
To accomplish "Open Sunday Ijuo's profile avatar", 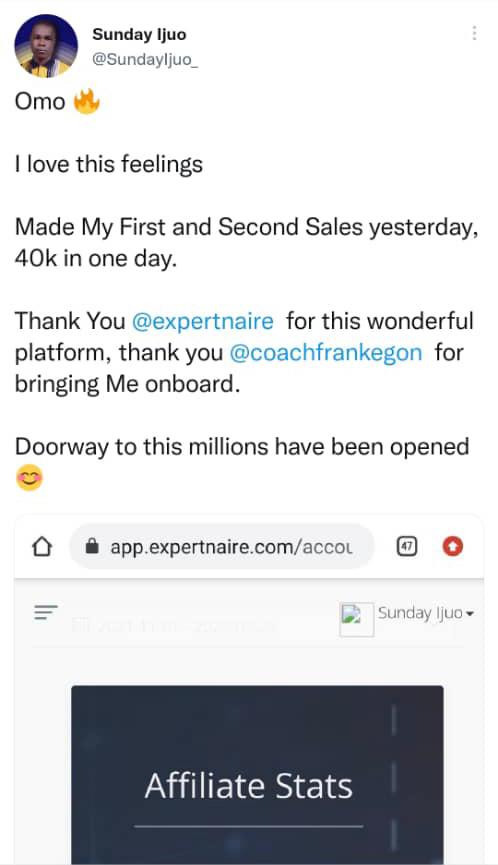I will click(x=46, y=46).
